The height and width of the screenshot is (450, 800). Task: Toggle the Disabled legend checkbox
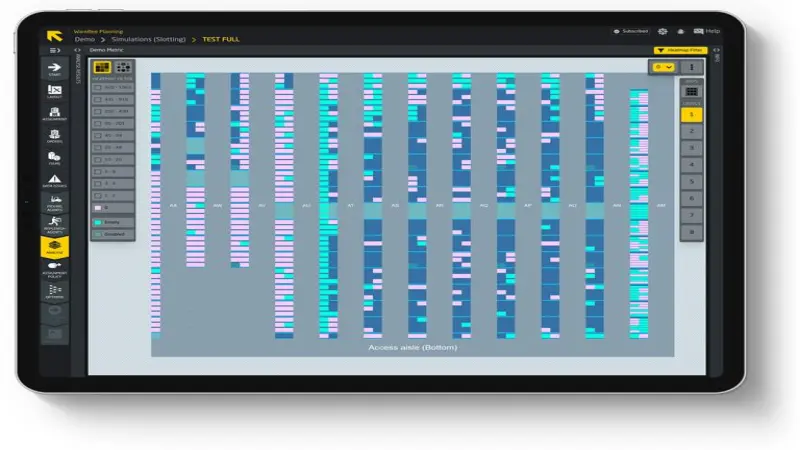click(x=98, y=234)
